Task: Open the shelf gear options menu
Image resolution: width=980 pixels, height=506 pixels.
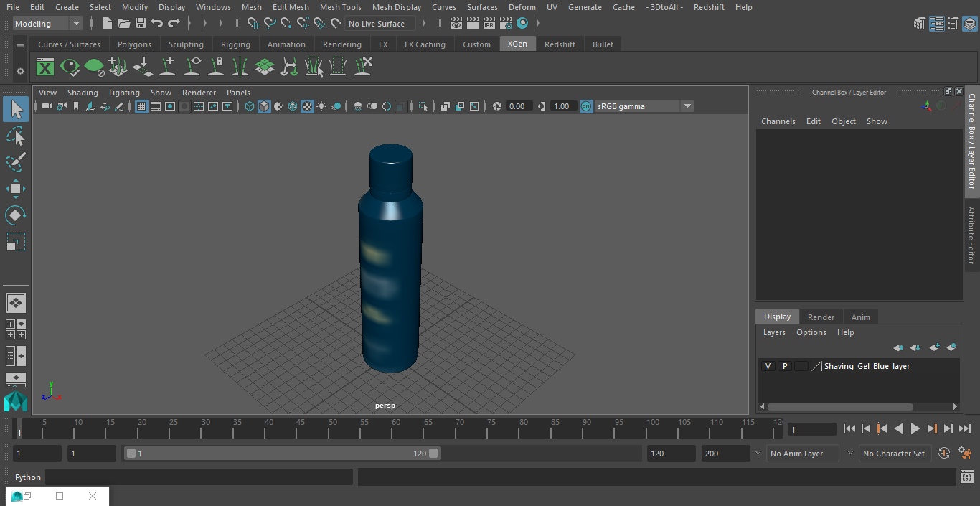Action: (20, 71)
